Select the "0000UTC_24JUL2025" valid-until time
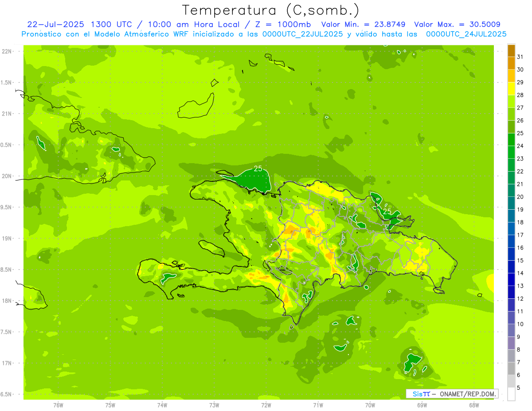The width and height of the screenshot is (532, 411). [466, 34]
